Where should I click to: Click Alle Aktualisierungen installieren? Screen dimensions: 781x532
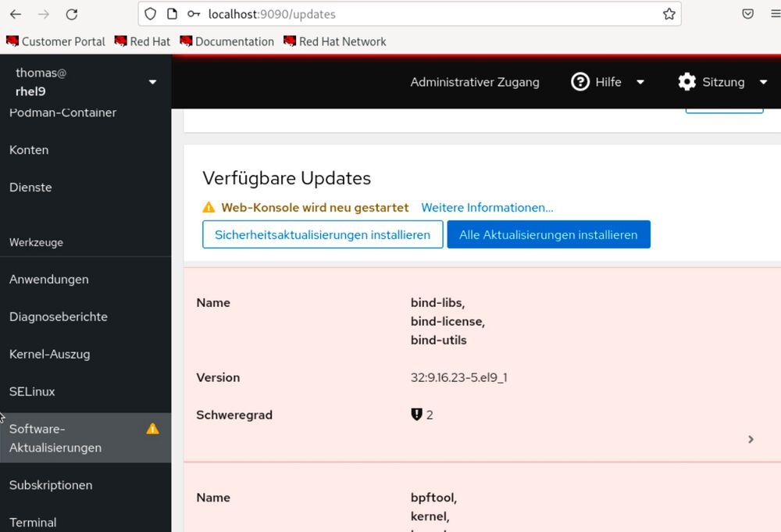(549, 234)
